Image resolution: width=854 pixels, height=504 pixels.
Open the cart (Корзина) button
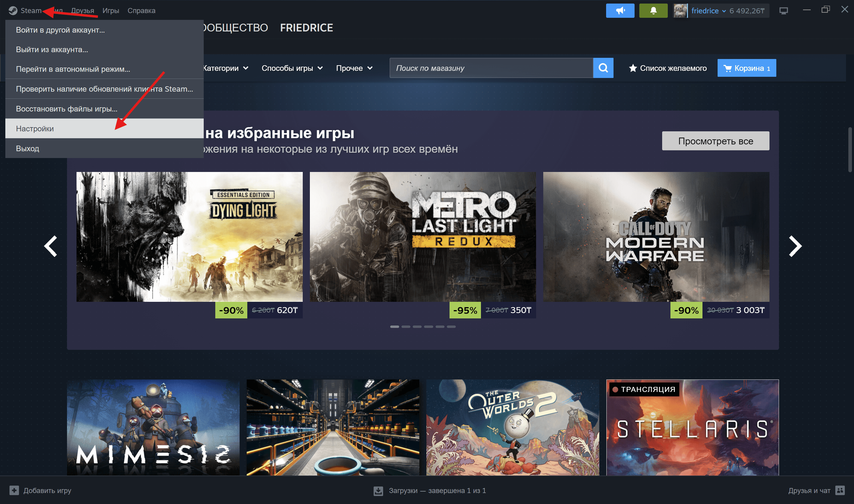(x=746, y=68)
